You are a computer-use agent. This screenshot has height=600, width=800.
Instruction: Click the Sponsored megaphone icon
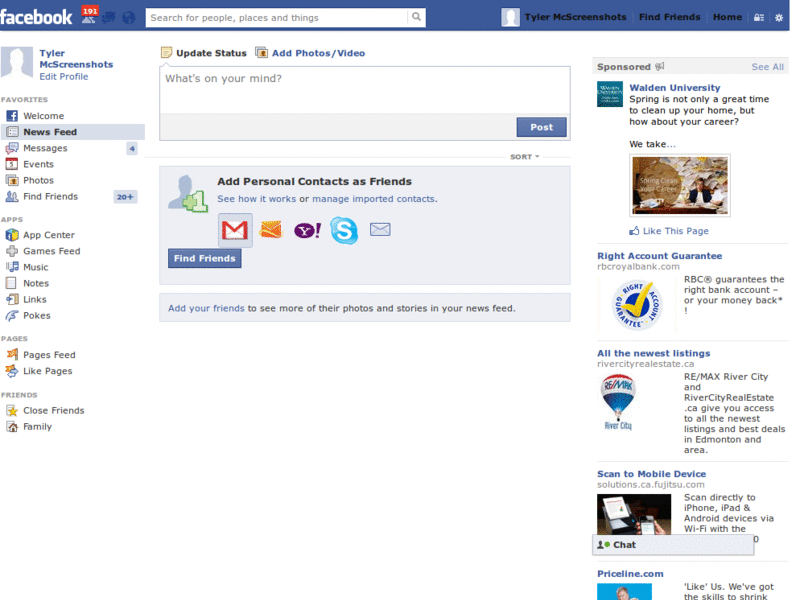tap(660, 67)
